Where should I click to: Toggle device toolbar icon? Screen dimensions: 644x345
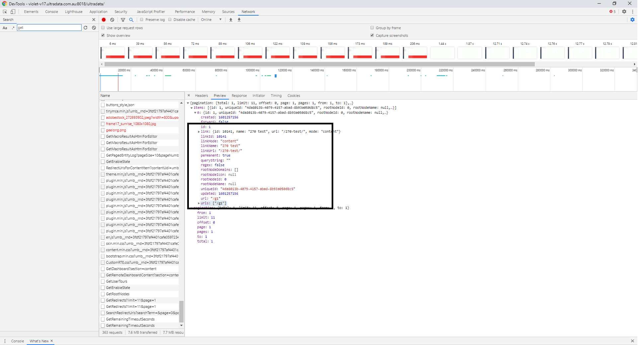(13, 12)
